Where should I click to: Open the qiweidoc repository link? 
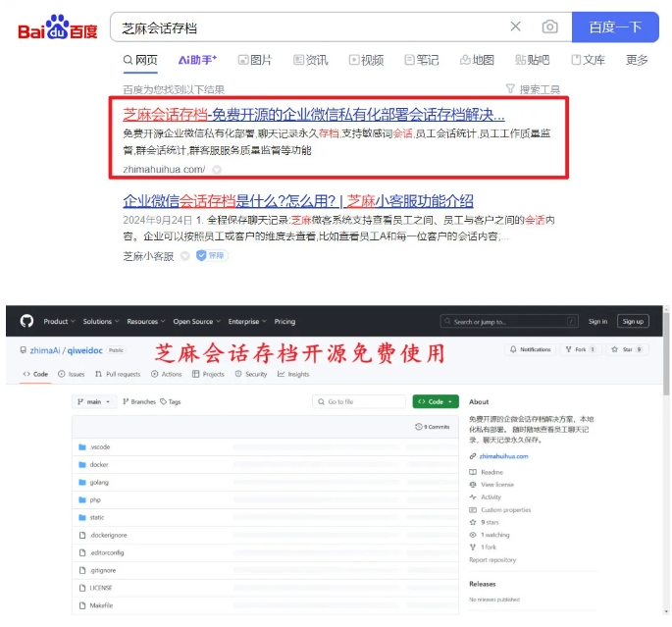(x=84, y=350)
